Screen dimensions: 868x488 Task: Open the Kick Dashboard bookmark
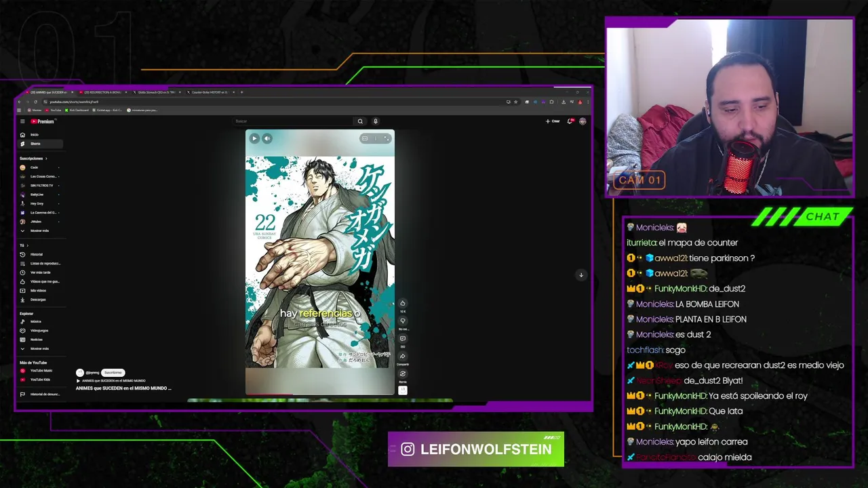tap(77, 110)
